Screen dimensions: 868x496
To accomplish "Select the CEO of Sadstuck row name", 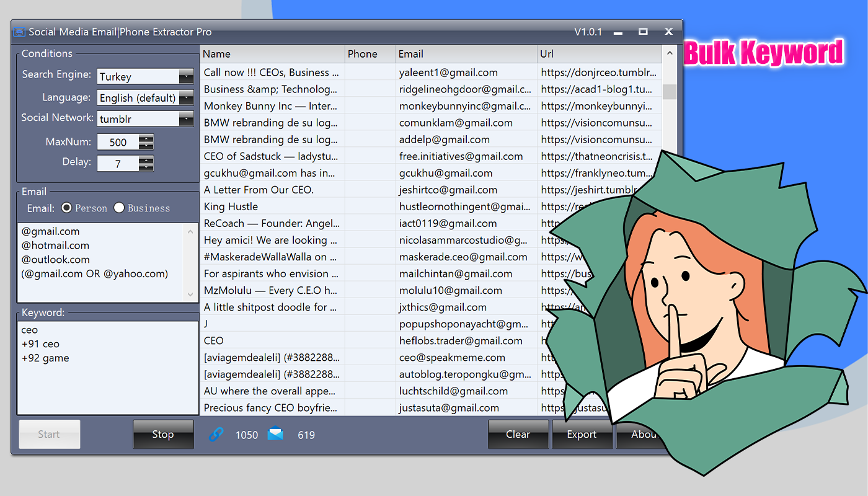I will click(x=272, y=156).
